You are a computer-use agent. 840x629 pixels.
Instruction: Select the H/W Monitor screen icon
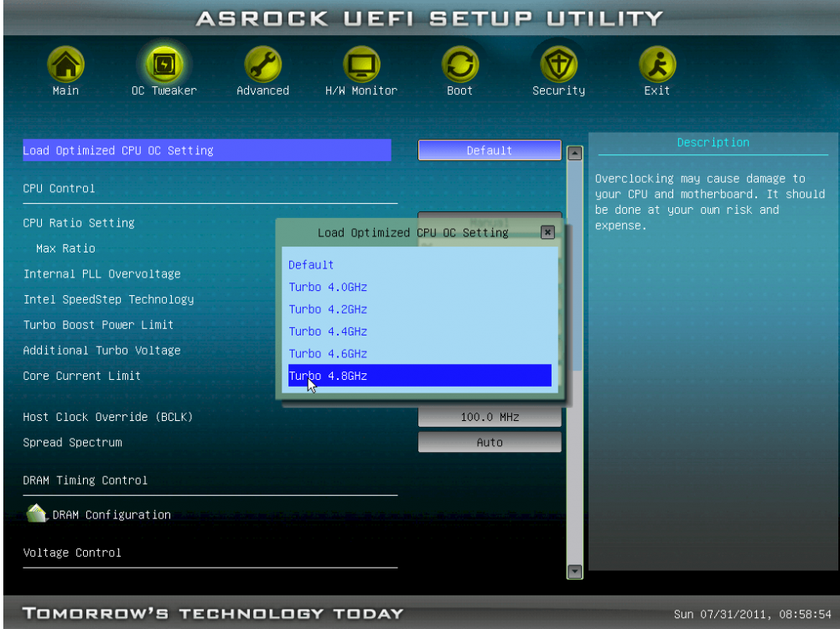[x=361, y=65]
